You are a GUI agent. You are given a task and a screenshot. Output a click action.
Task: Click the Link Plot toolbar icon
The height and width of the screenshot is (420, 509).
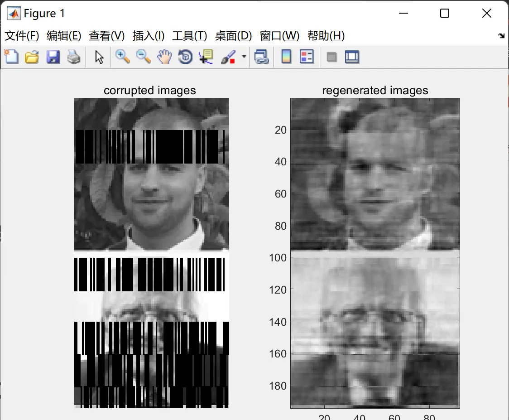pyautogui.click(x=262, y=57)
